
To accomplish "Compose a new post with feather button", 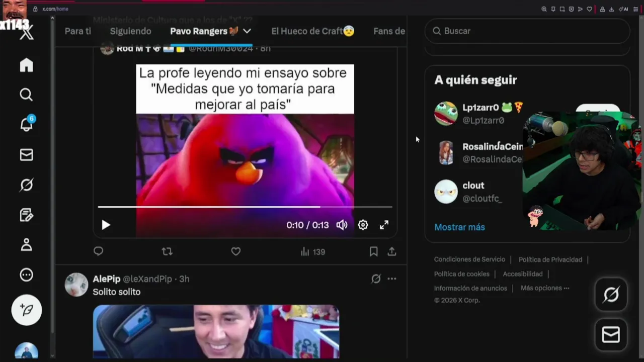I will click(x=27, y=310).
